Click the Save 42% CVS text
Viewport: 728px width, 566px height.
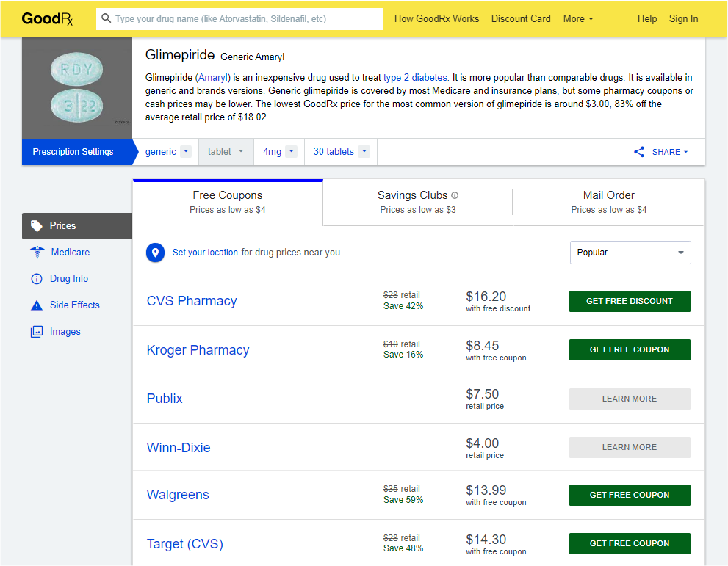click(403, 306)
